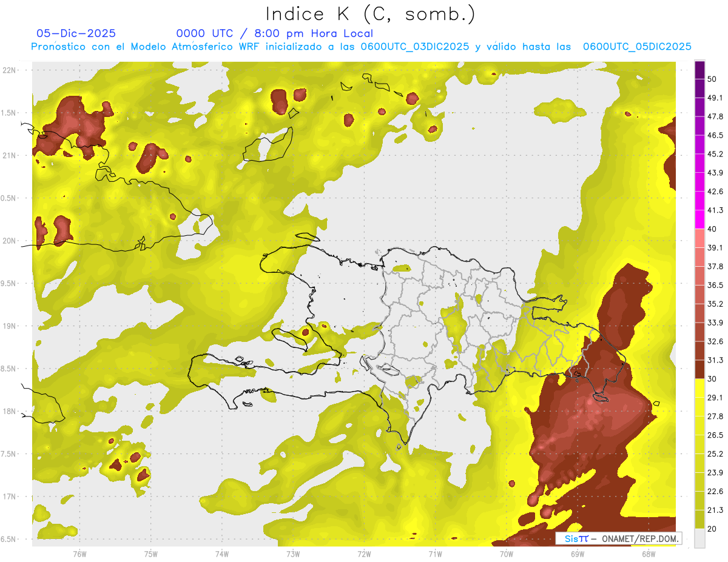Click the '76W' longitude label

coord(79,554)
